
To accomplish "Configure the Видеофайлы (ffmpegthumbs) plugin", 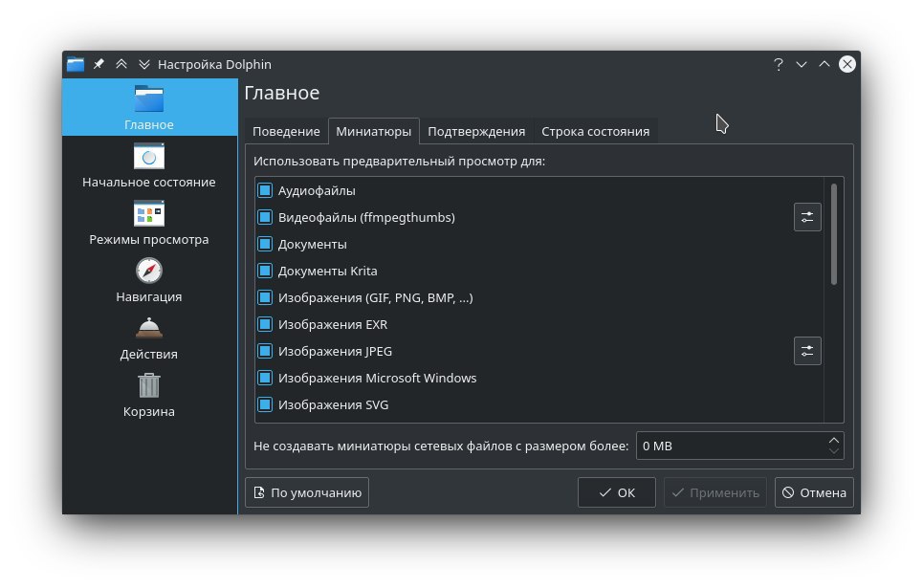I will pyautogui.click(x=807, y=217).
